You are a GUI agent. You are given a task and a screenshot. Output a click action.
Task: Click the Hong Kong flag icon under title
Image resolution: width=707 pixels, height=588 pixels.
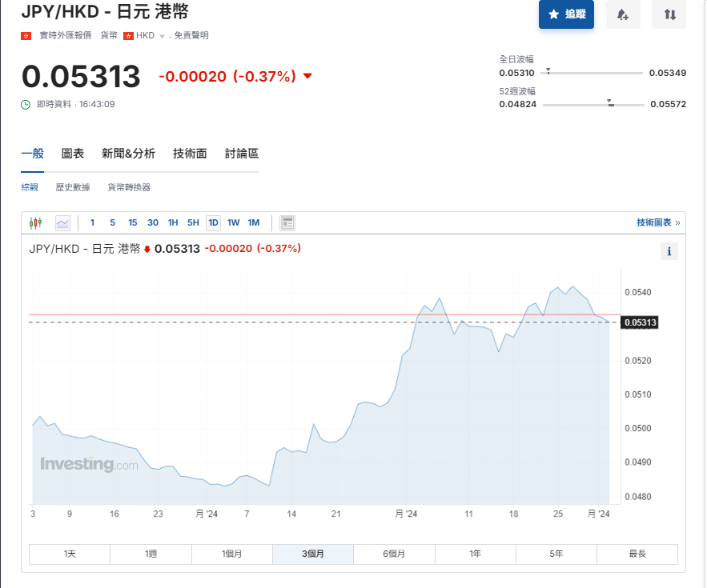[26, 36]
